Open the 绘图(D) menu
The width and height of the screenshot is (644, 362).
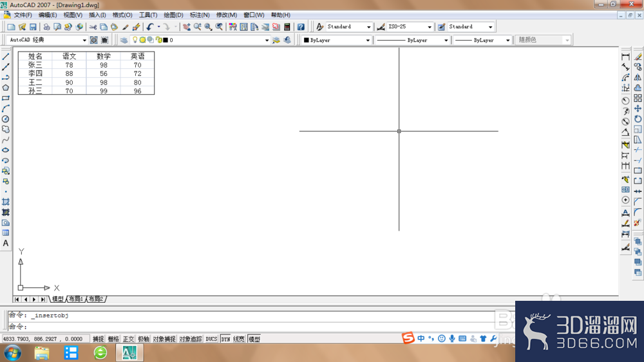point(173,15)
